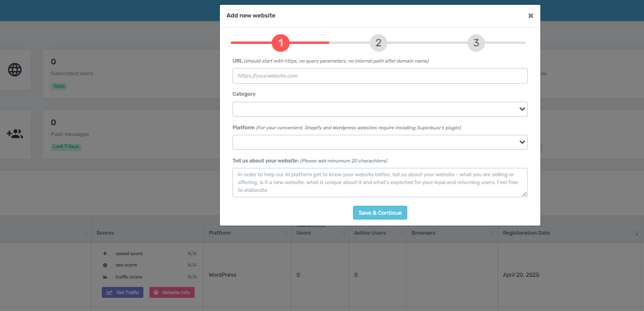The width and height of the screenshot is (644, 311).
Task: Open the Category dropdown
Action: tap(380, 109)
